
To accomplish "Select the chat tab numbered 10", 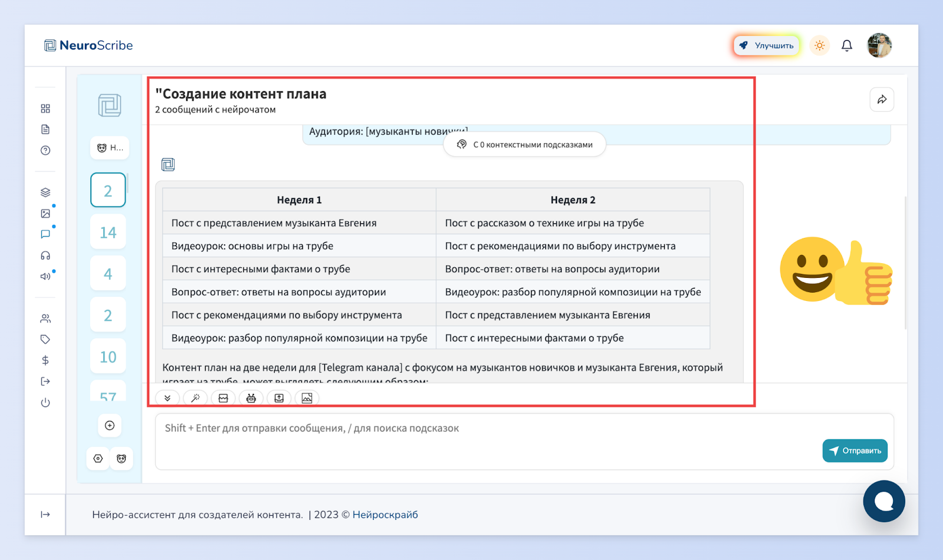I will coord(108,356).
